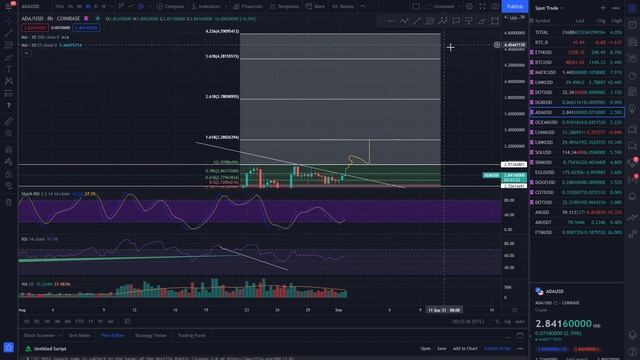The image size is (640, 360).
Task: Open Pine Editor three-dots menu
Action: tap(520, 349)
